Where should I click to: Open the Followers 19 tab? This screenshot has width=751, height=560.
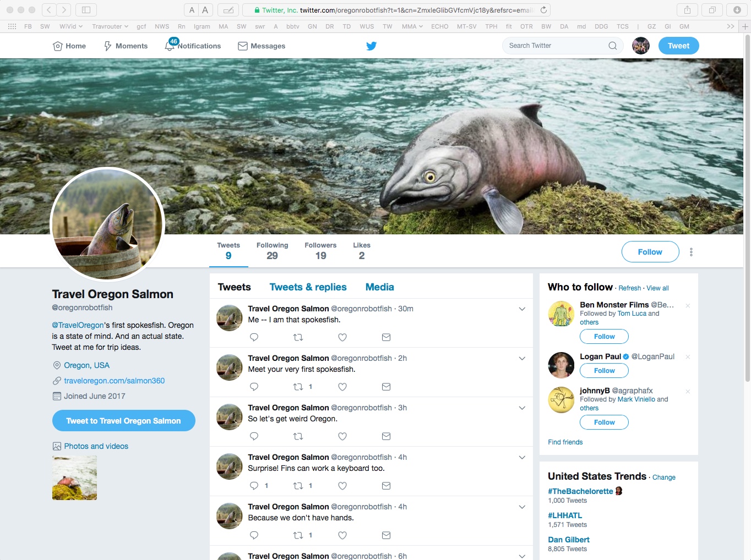pyautogui.click(x=320, y=251)
